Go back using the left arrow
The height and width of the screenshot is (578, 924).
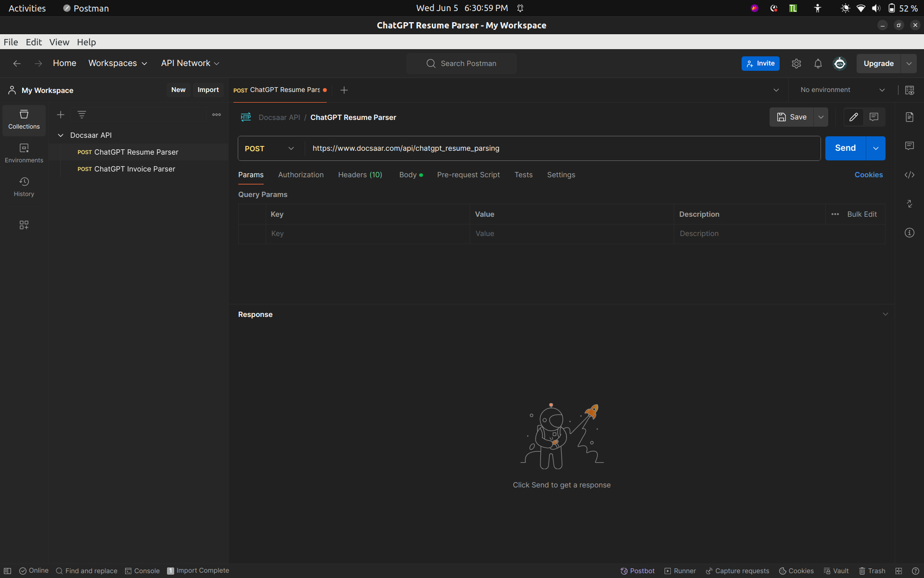coord(17,64)
